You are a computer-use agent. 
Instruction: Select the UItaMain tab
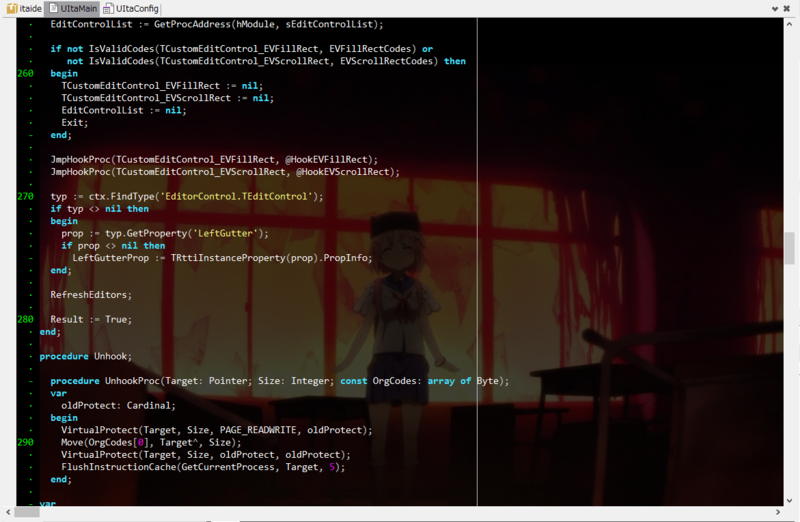pyautogui.click(x=72, y=8)
